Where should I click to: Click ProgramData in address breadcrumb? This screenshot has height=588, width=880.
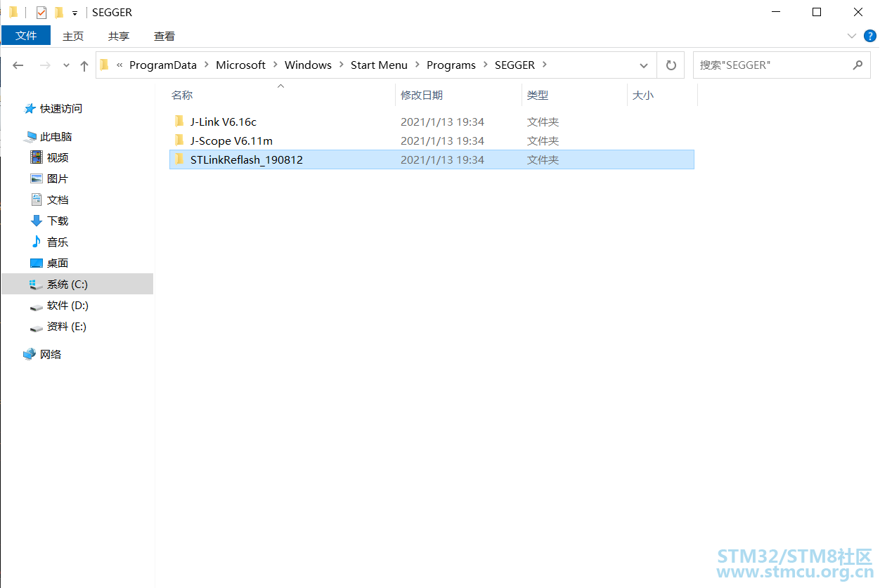pyautogui.click(x=163, y=65)
